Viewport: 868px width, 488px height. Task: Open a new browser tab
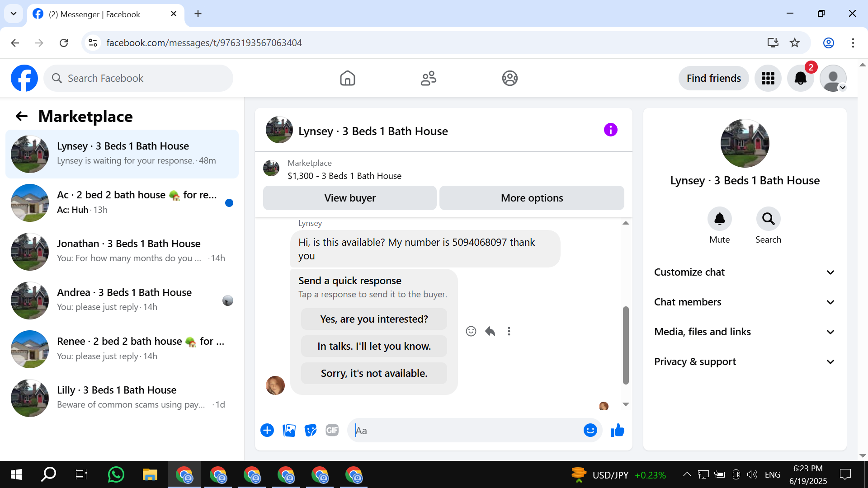coord(198,14)
